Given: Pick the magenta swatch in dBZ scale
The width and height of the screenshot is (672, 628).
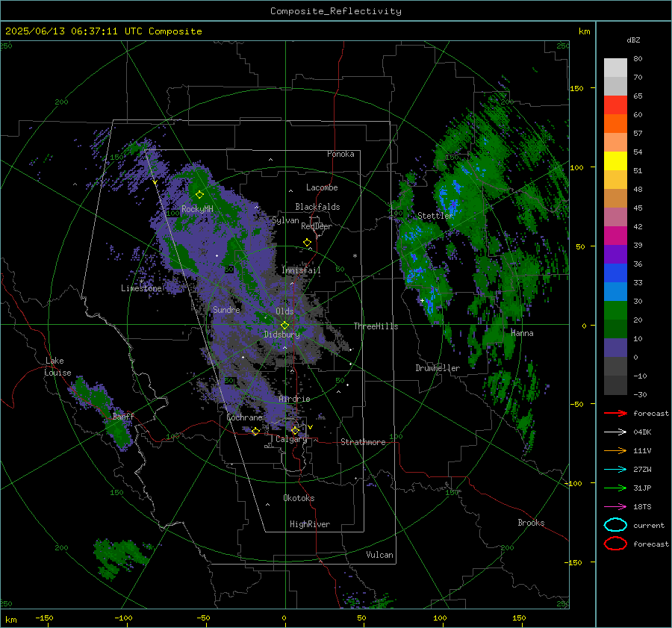Looking at the screenshot, I should click(615, 235).
